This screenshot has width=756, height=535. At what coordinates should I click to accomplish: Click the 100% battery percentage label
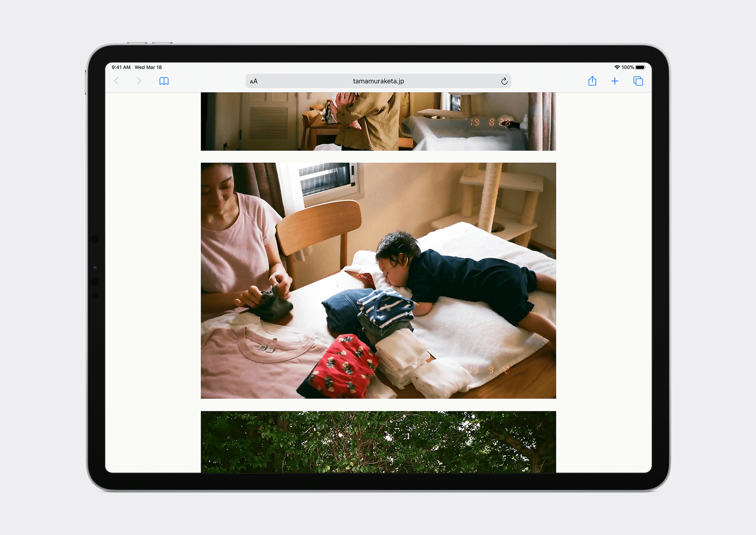(x=628, y=67)
